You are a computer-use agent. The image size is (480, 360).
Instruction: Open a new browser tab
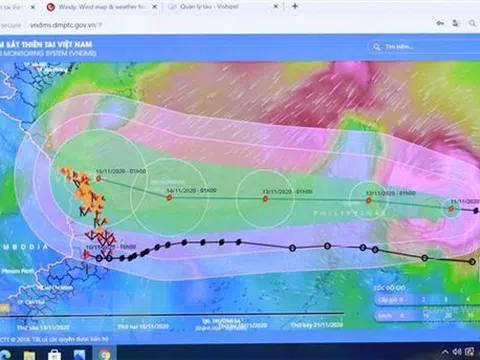tap(295, 6)
